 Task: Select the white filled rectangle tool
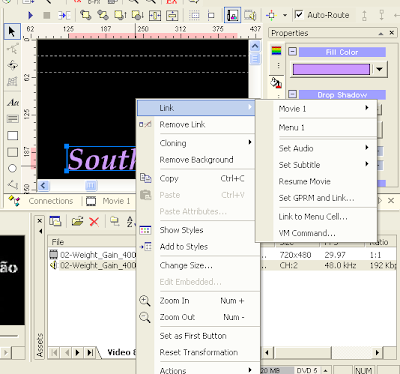[13, 136]
